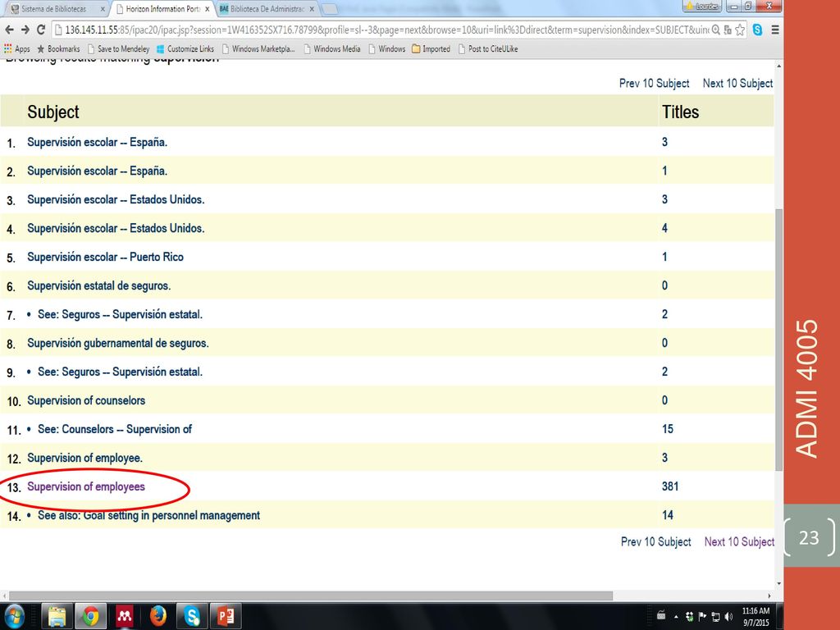Go to top Next 10 Subject link
Viewport: 840px width, 630px height.
pyautogui.click(x=737, y=83)
